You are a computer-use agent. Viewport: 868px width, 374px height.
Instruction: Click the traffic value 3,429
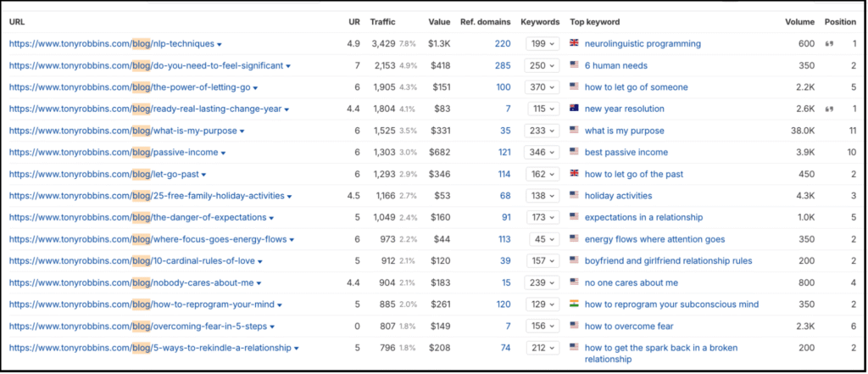(382, 44)
